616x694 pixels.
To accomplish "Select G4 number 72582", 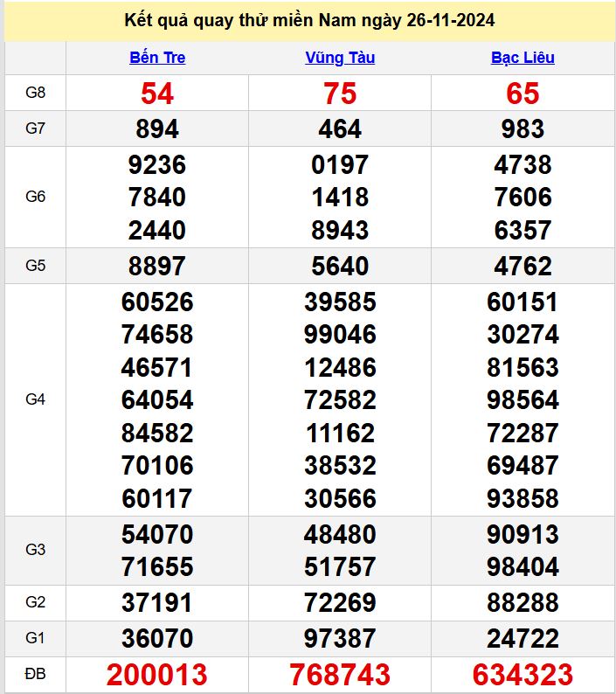I will pyautogui.click(x=340, y=399).
